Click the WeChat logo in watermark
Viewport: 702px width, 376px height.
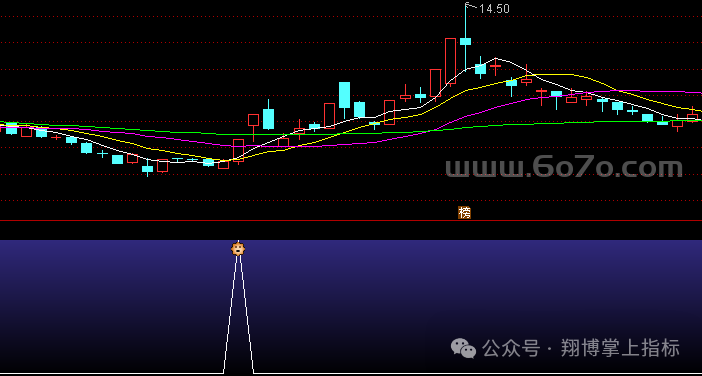[x=463, y=348]
